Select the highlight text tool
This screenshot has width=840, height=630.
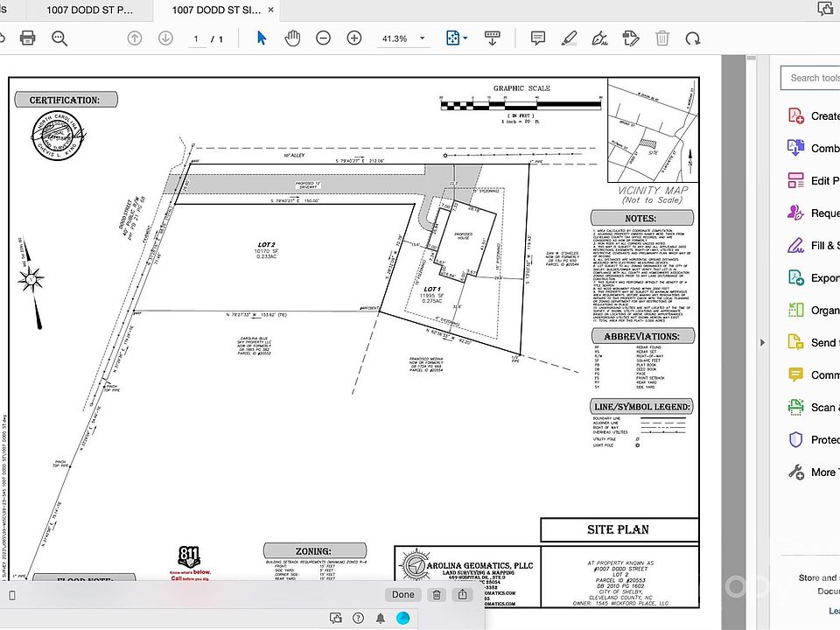pyautogui.click(x=569, y=38)
